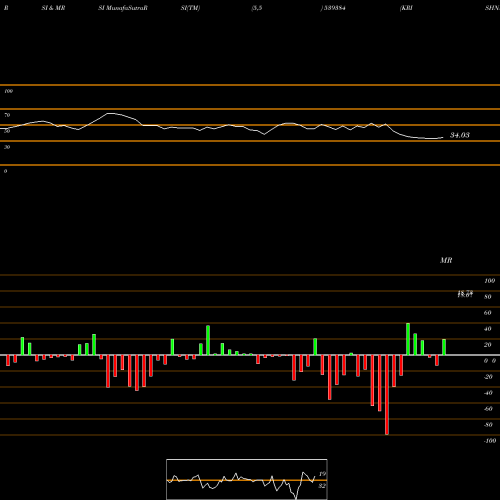Viewport: 500px width, 500px height.
Task: Click the MR axis label -20
Action: tap(488, 377)
